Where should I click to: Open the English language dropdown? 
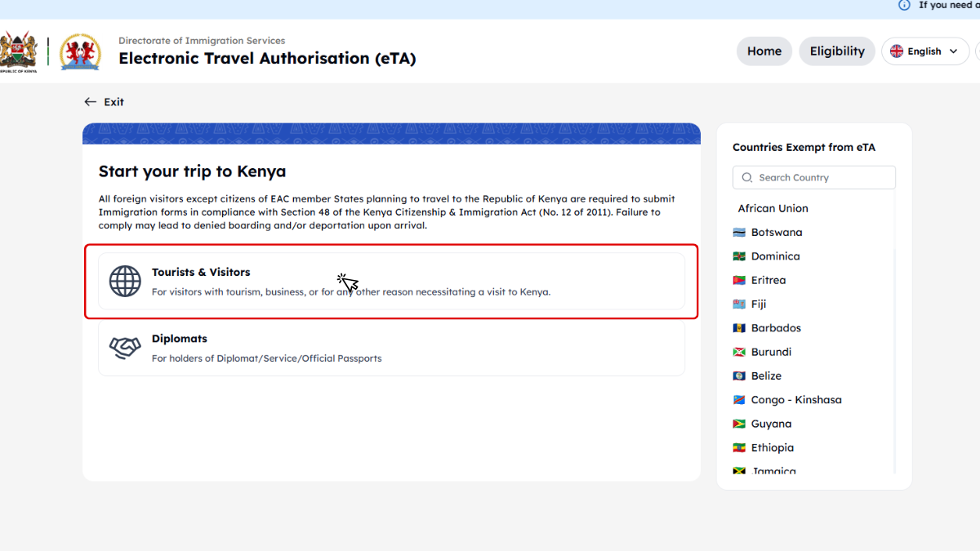click(924, 51)
